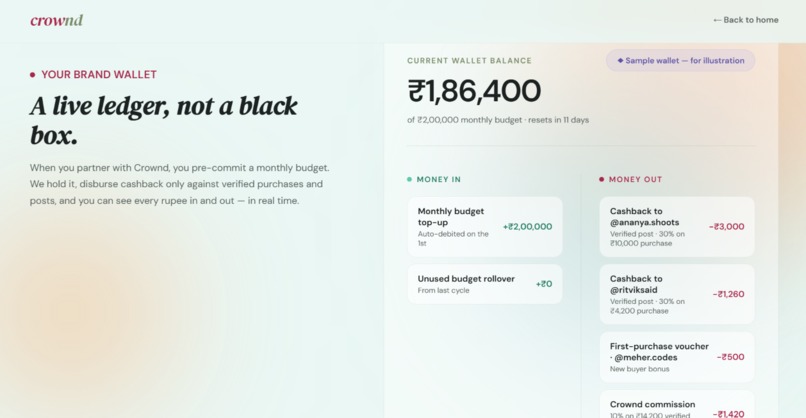Click the -₹3,000 cashback amount
Screen dimensions: 806x418
(726, 227)
